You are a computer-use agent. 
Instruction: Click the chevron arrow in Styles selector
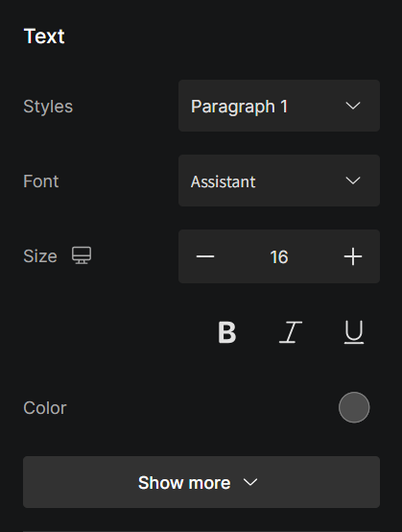353,106
